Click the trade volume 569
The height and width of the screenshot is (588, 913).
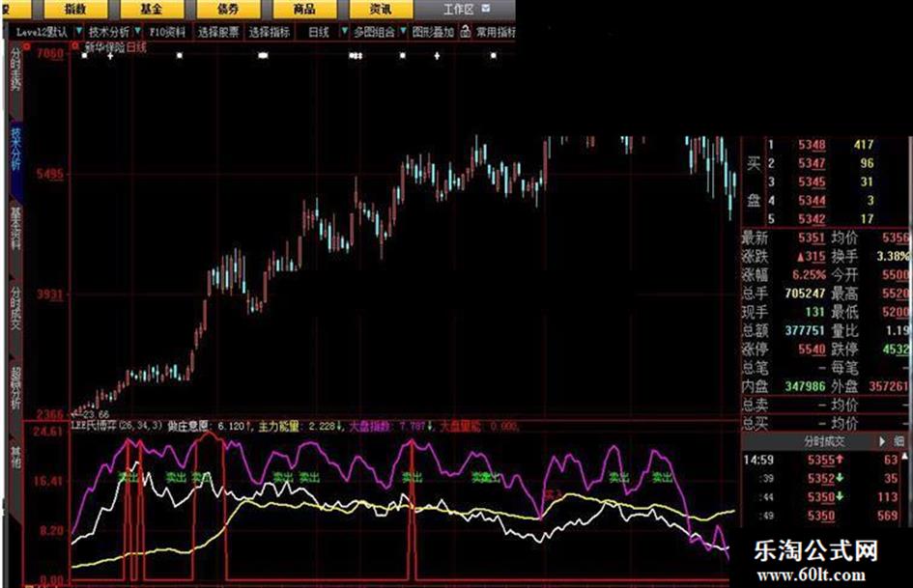click(887, 516)
